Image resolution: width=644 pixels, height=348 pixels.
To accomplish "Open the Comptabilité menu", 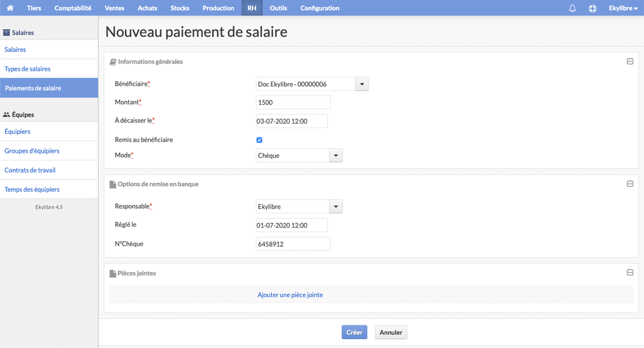I will click(73, 8).
